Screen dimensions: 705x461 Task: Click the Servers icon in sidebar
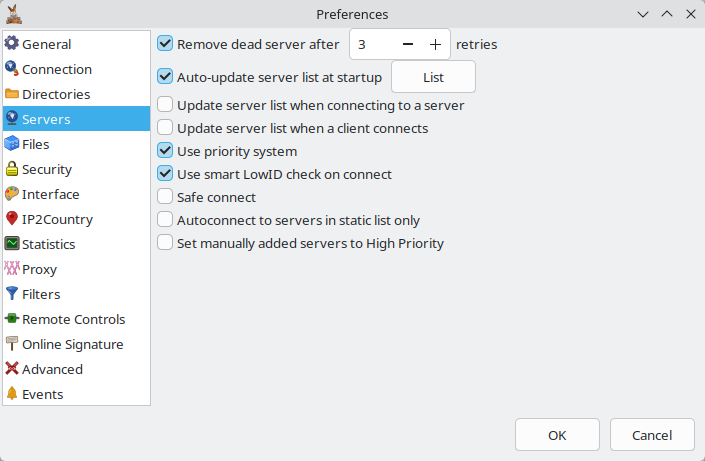coord(12,118)
